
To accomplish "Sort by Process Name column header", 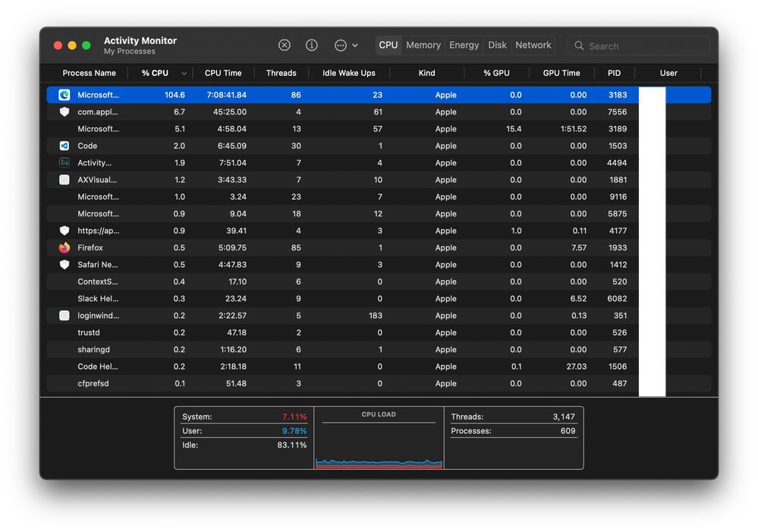I will pyautogui.click(x=89, y=73).
